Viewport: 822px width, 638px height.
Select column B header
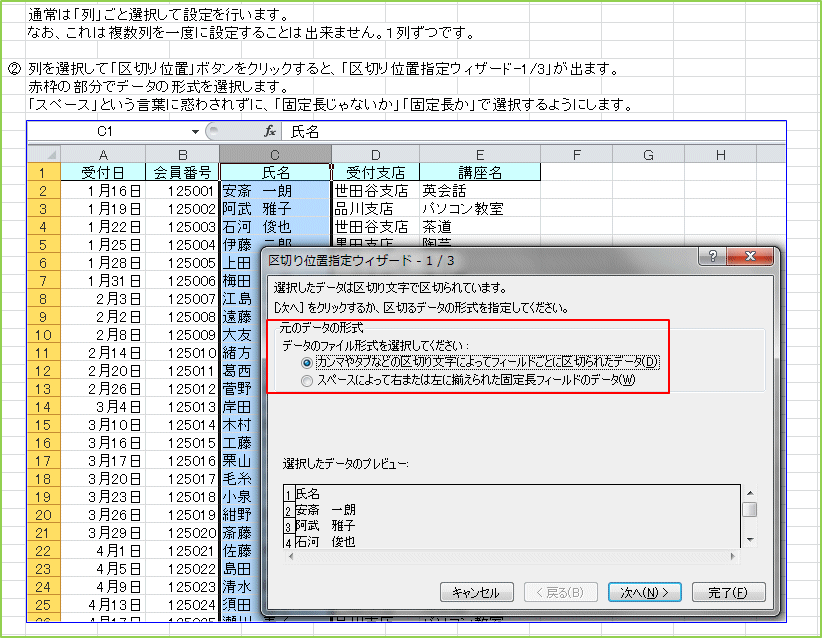[182, 155]
